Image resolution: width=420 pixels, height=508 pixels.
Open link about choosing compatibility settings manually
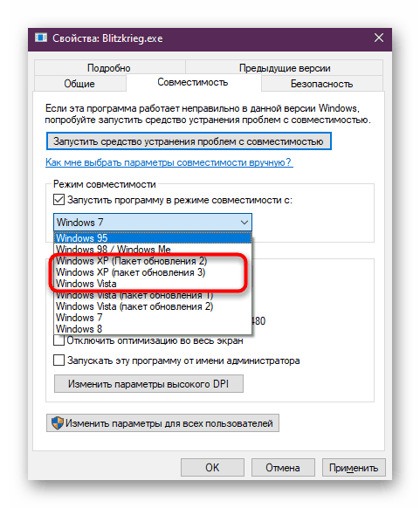[169, 162]
